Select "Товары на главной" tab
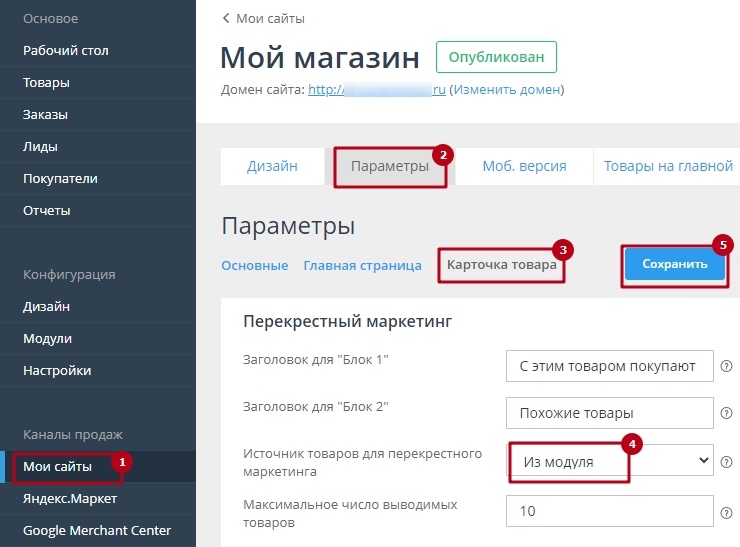This screenshot has width=740, height=547. 668,166
